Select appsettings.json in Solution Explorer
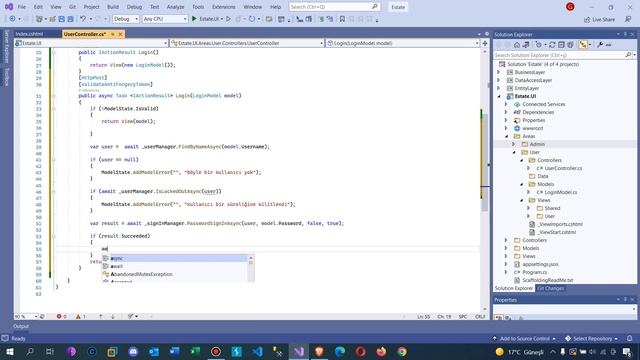 [540, 264]
